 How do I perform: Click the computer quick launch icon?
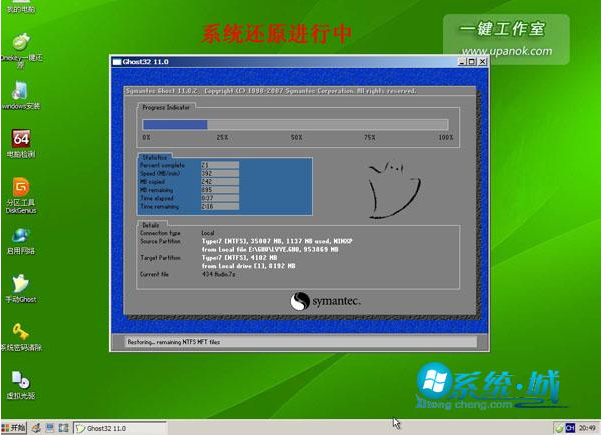(50, 428)
